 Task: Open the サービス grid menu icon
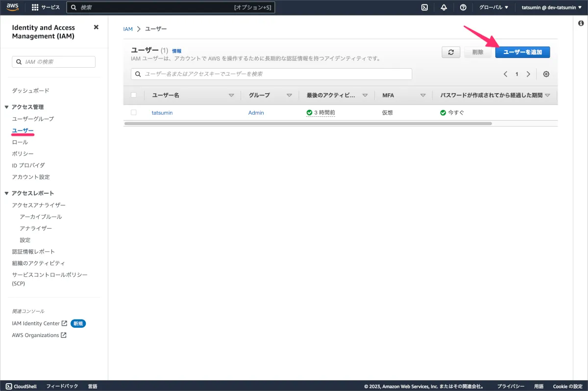[x=35, y=7]
